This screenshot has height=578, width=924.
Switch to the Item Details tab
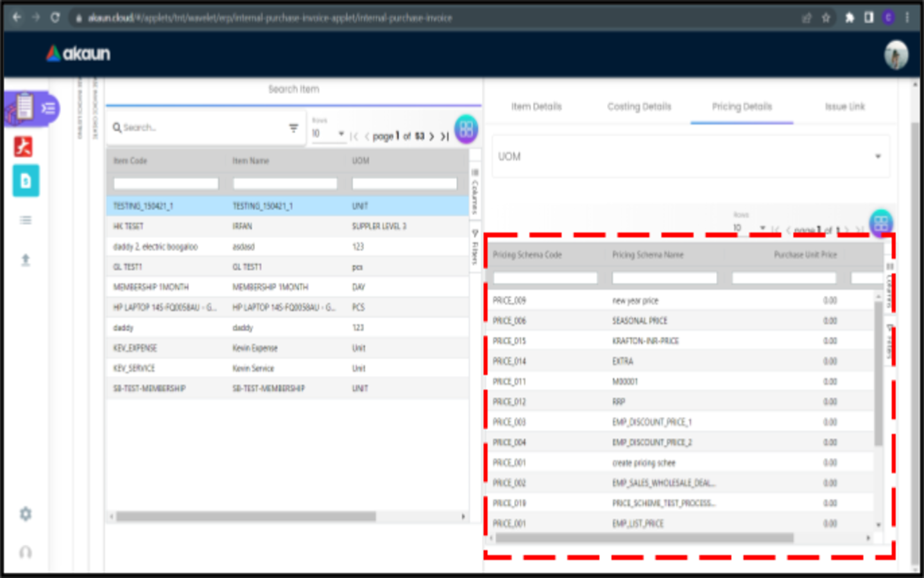point(536,107)
